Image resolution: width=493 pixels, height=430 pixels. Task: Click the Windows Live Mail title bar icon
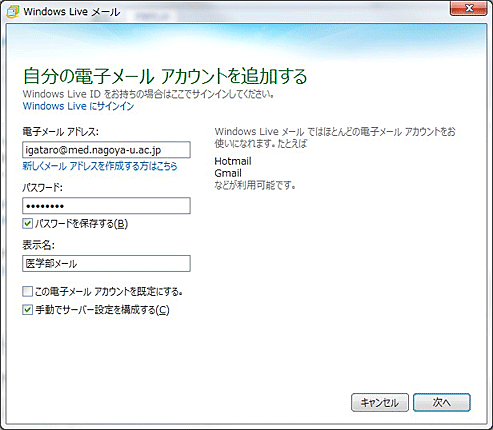pyautogui.click(x=12, y=12)
